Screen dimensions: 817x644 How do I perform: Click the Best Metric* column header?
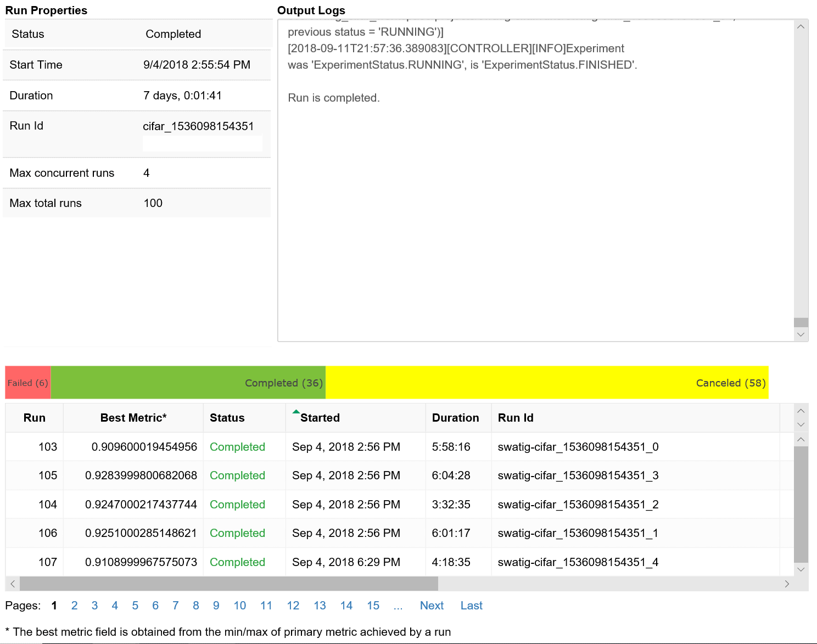pyautogui.click(x=132, y=417)
